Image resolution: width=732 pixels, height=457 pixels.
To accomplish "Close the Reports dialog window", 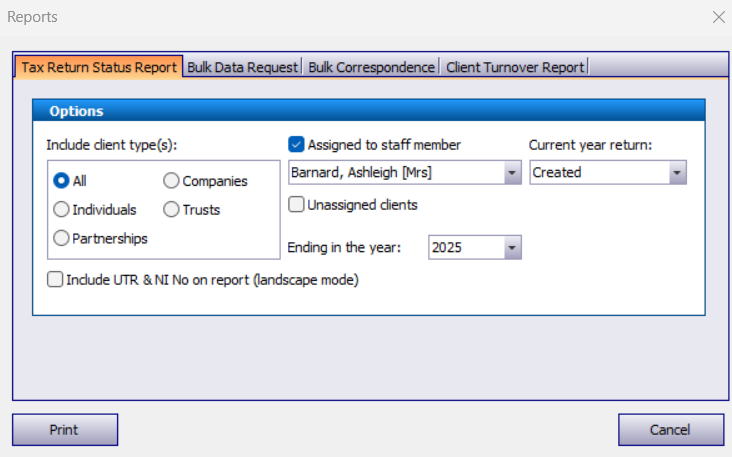I will coord(717,17).
